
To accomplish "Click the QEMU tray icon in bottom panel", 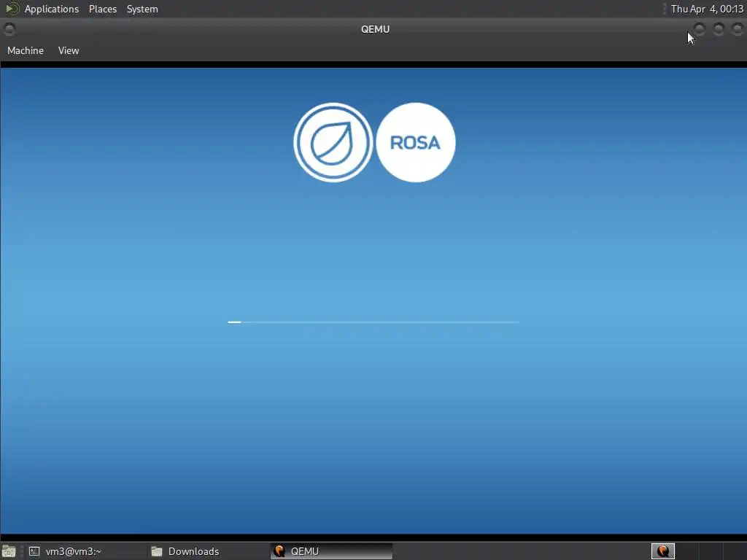I will pos(662,551).
